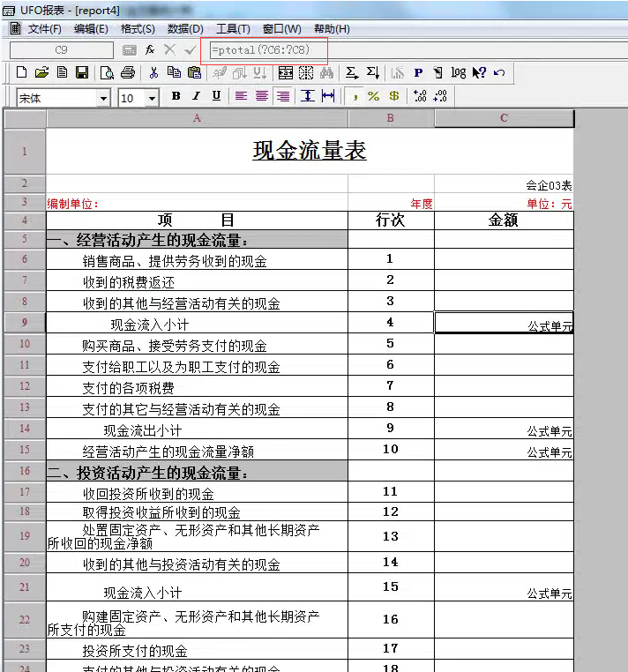
Task: Cancel formula entry with the X icon
Action: (x=169, y=49)
